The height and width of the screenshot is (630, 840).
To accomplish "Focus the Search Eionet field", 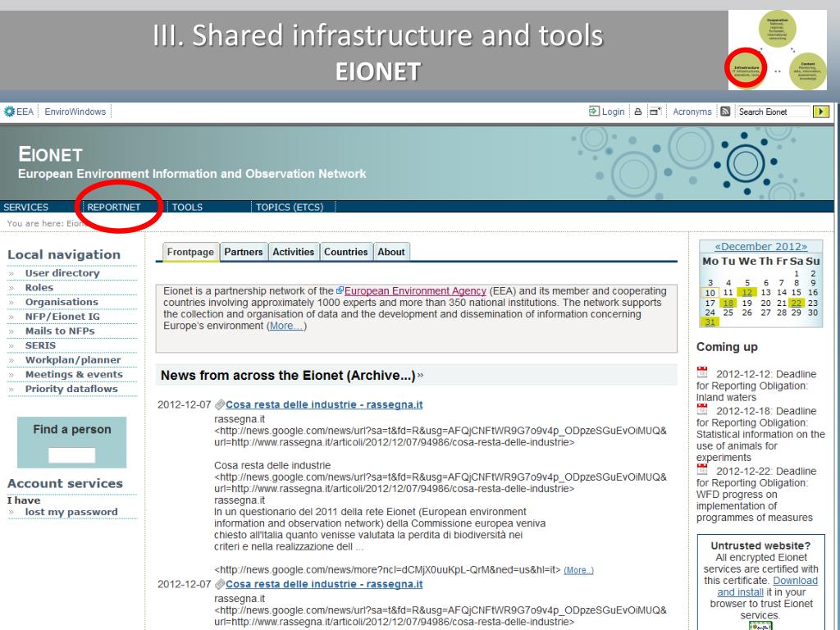I will coord(773,112).
